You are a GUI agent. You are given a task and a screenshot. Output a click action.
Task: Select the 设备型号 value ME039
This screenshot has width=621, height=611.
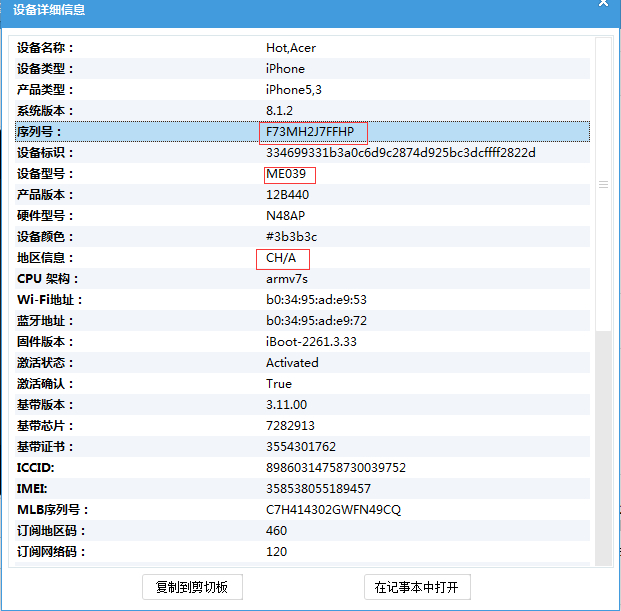(x=286, y=174)
